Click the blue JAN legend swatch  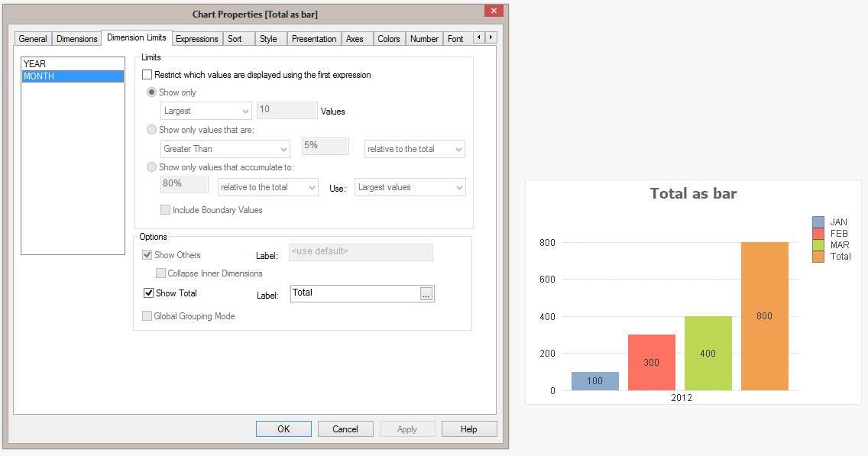(x=818, y=222)
